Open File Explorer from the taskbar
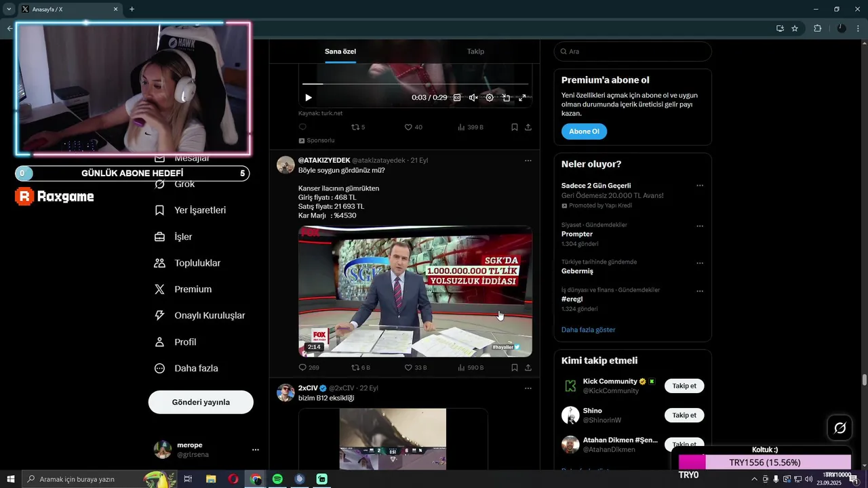This screenshot has height=488, width=868. 211,479
